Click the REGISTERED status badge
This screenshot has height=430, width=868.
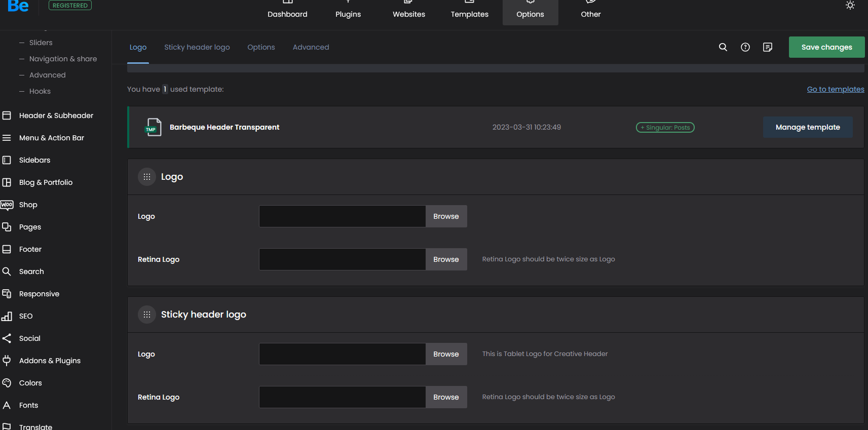point(70,5)
